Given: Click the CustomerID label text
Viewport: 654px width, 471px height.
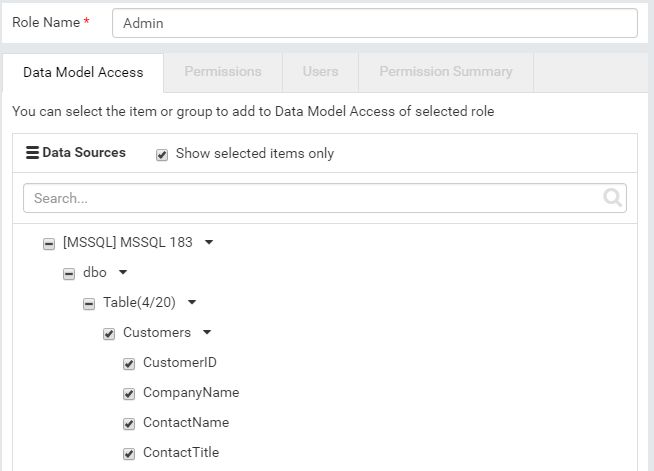Looking at the screenshot, I should pos(180,363).
